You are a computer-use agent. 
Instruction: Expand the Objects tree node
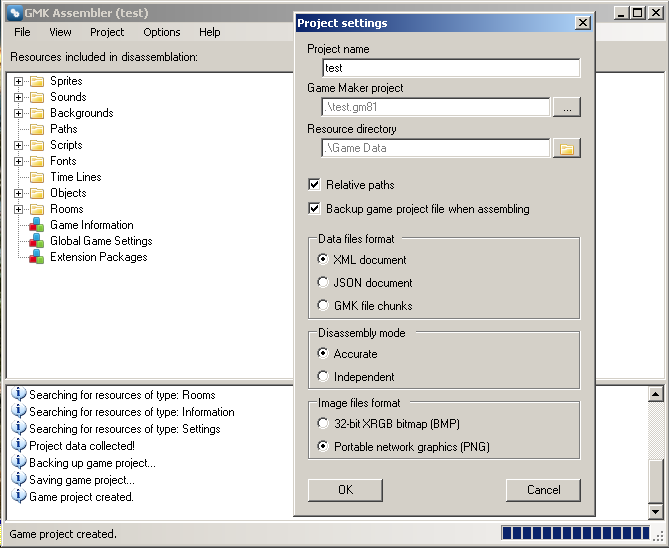[x=18, y=193]
